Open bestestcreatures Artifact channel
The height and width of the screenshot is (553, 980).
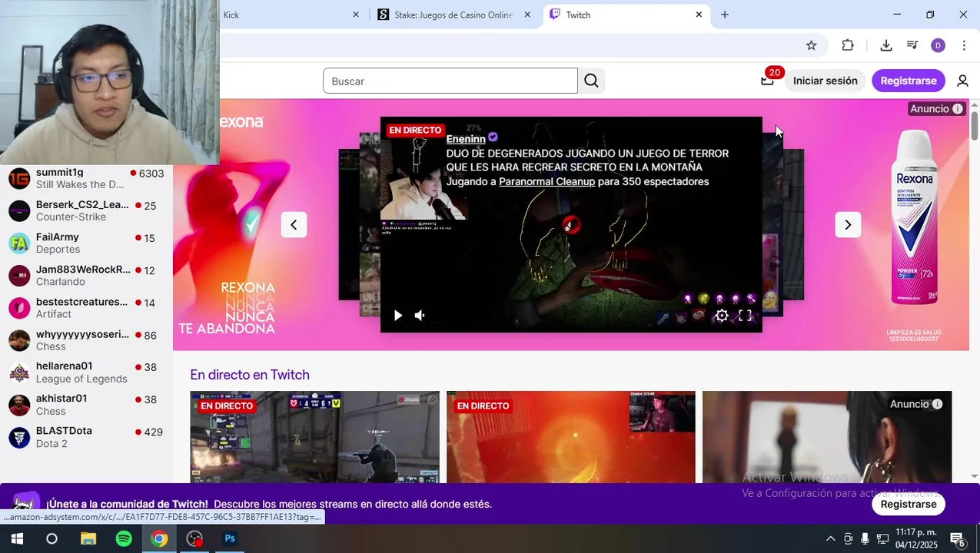point(86,307)
